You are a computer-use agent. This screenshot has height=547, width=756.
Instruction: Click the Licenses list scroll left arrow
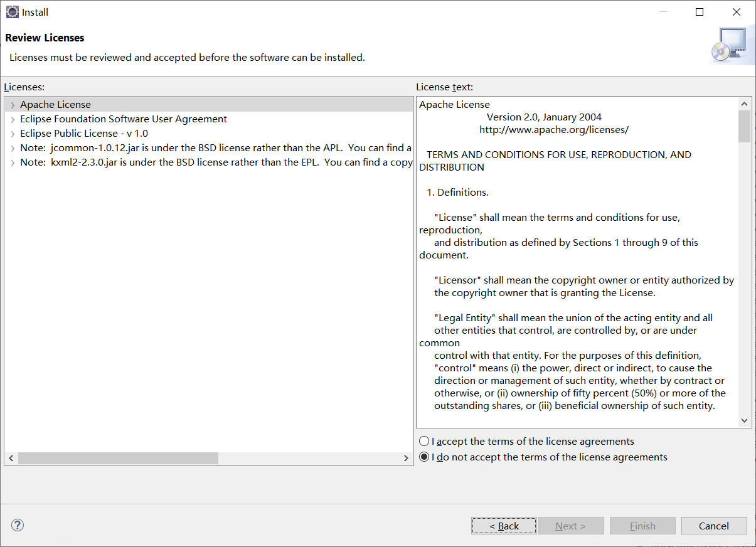(x=11, y=459)
